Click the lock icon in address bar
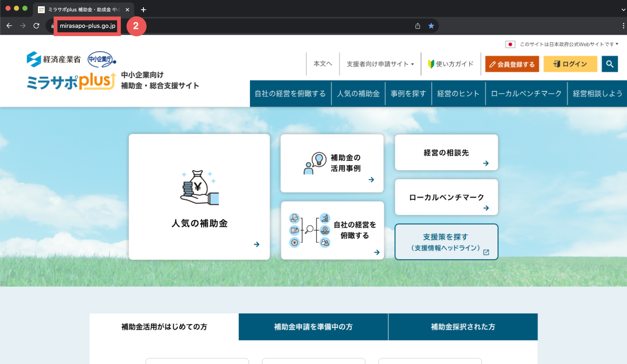 (x=53, y=26)
